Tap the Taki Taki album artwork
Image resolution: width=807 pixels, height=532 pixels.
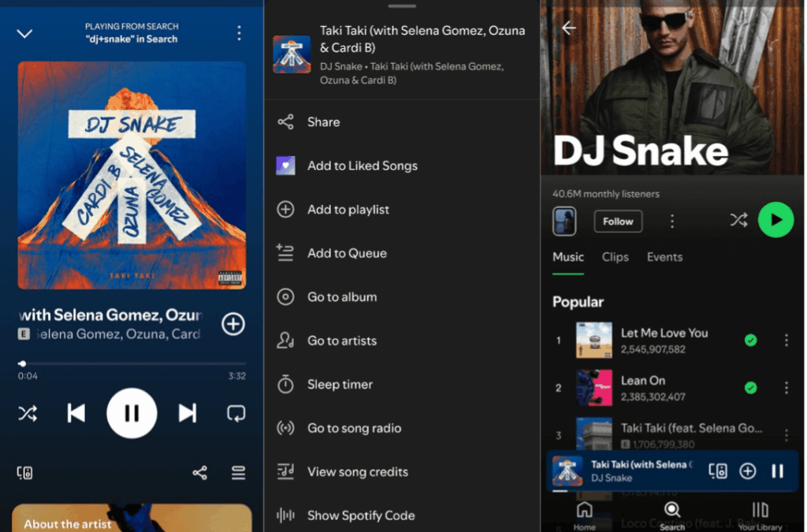[132, 176]
